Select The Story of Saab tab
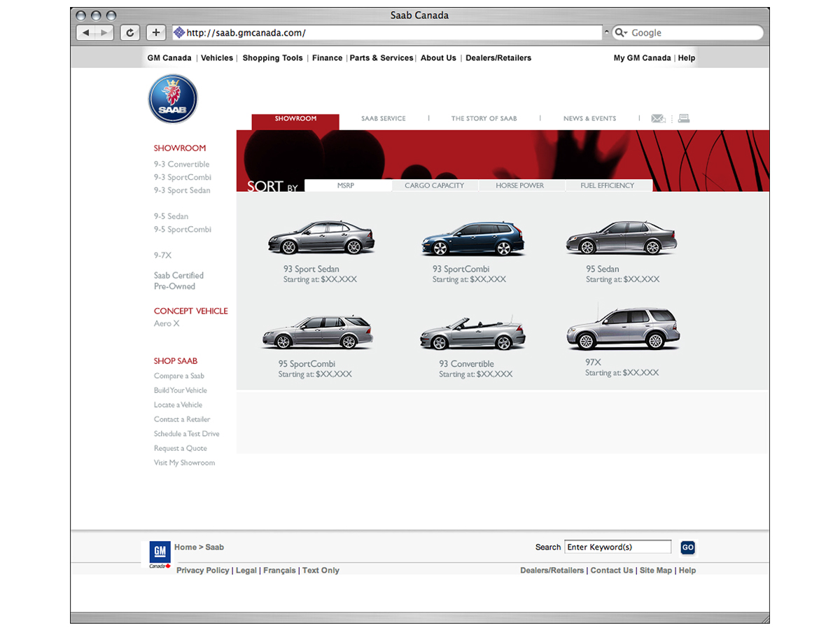The width and height of the screenshot is (840, 630). pyautogui.click(x=484, y=118)
